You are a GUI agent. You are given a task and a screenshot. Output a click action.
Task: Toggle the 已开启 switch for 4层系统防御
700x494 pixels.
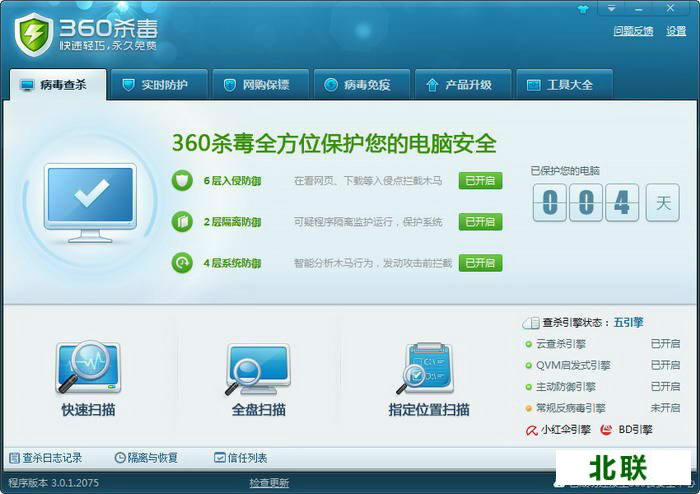(480, 263)
